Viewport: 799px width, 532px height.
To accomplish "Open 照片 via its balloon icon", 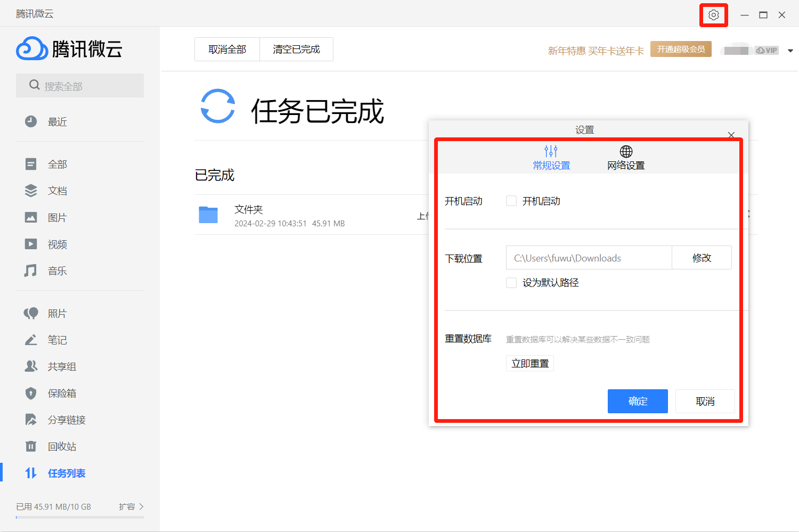I will pyautogui.click(x=31, y=313).
